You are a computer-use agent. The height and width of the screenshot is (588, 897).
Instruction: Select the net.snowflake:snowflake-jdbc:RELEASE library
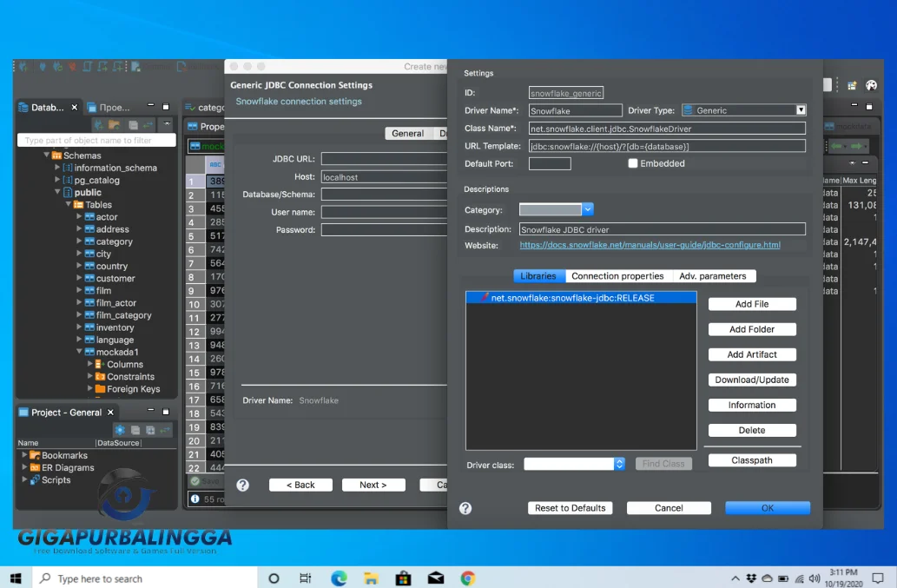tap(581, 298)
